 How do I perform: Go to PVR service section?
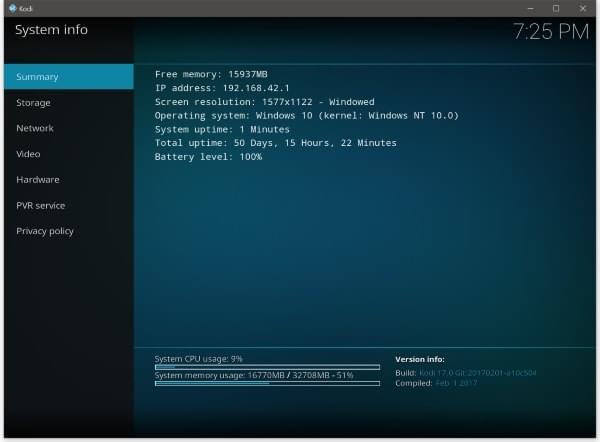click(40, 206)
